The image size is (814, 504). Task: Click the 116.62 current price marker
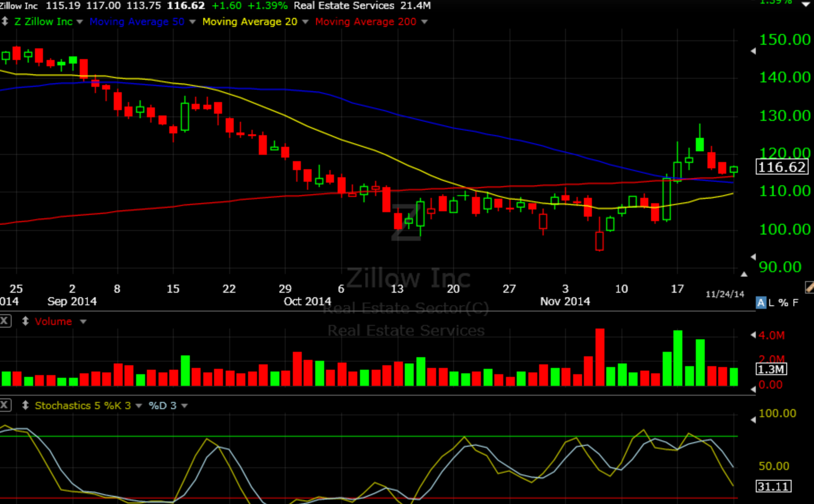pos(782,167)
